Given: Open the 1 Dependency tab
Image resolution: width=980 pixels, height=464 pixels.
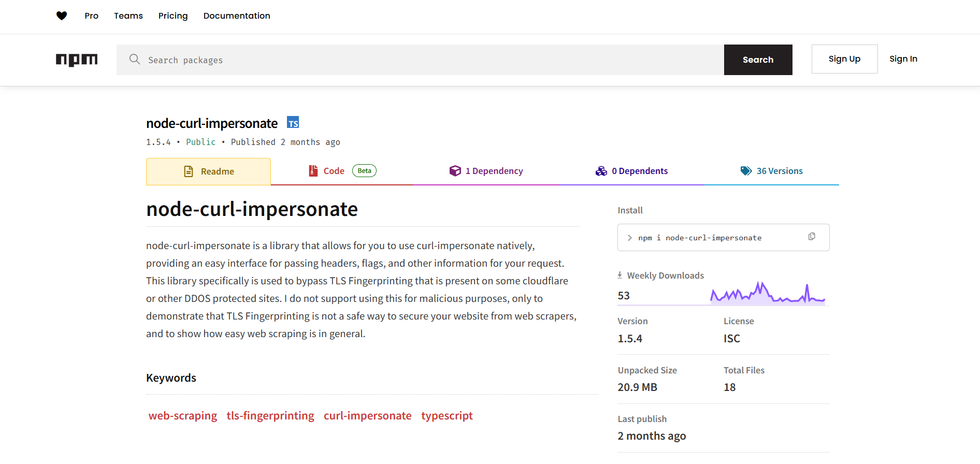Looking at the screenshot, I should [x=486, y=171].
